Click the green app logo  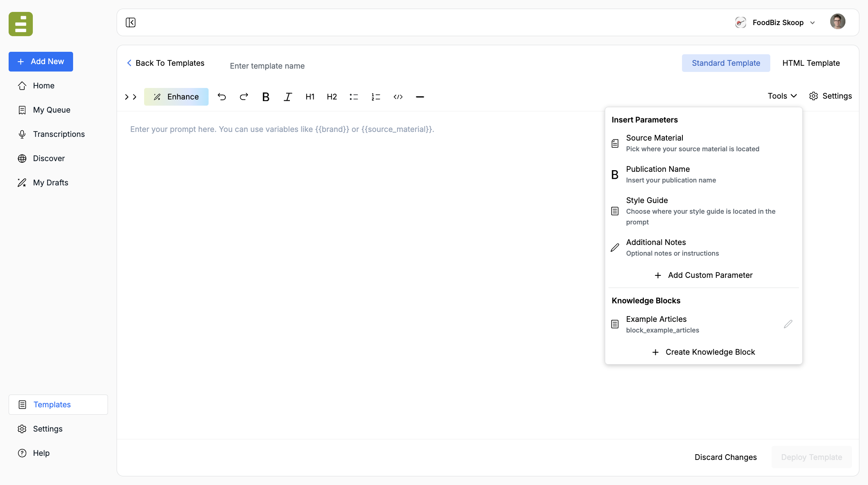click(x=21, y=24)
